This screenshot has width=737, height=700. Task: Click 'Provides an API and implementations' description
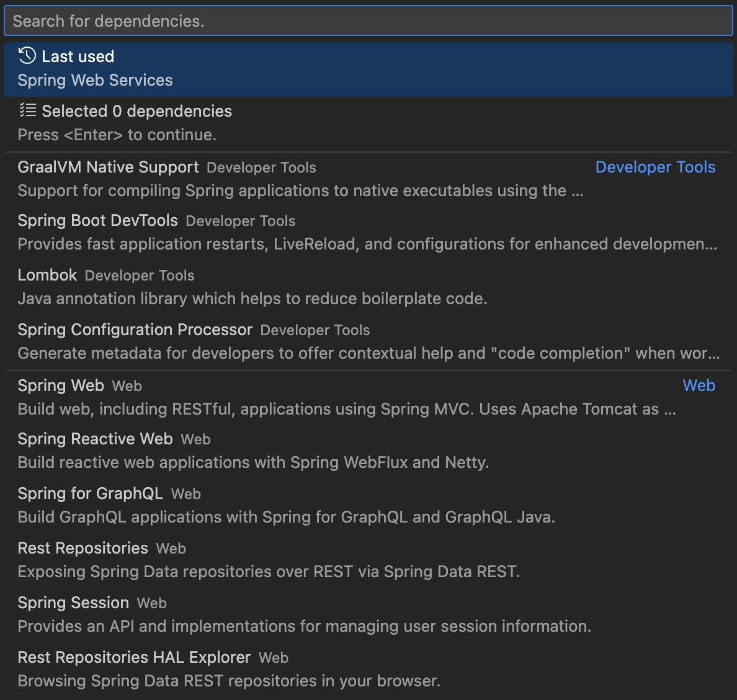[x=305, y=627]
